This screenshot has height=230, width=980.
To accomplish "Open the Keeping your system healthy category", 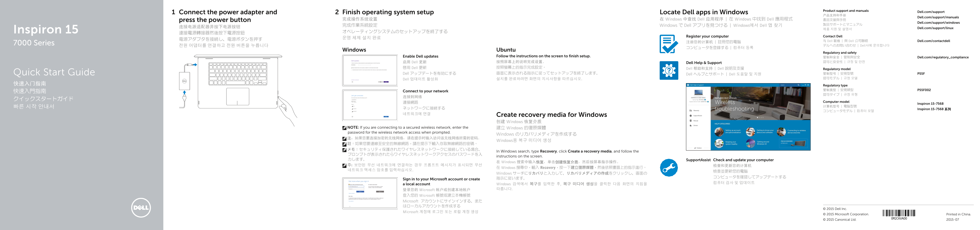I will (726, 144).
